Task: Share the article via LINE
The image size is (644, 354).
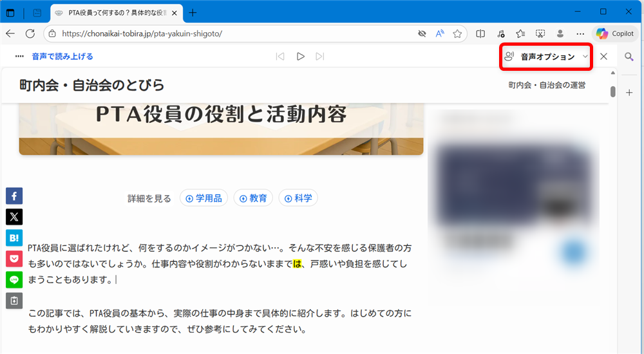Action: point(14,280)
